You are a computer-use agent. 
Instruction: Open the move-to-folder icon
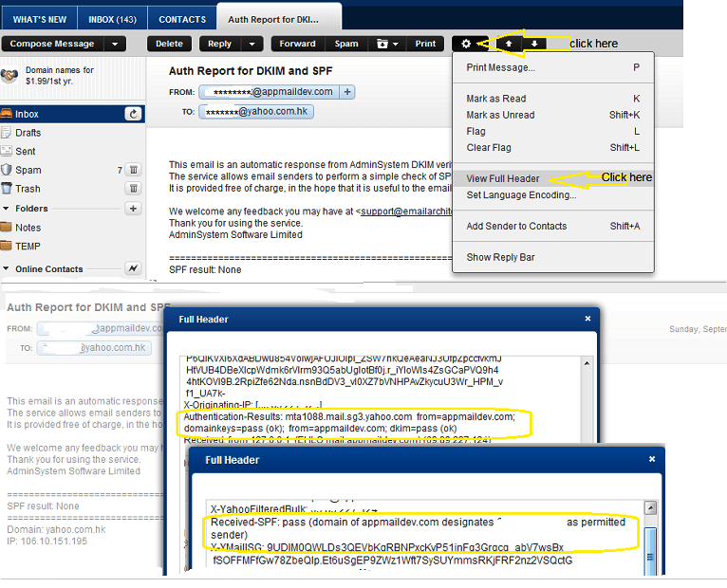[x=382, y=44]
